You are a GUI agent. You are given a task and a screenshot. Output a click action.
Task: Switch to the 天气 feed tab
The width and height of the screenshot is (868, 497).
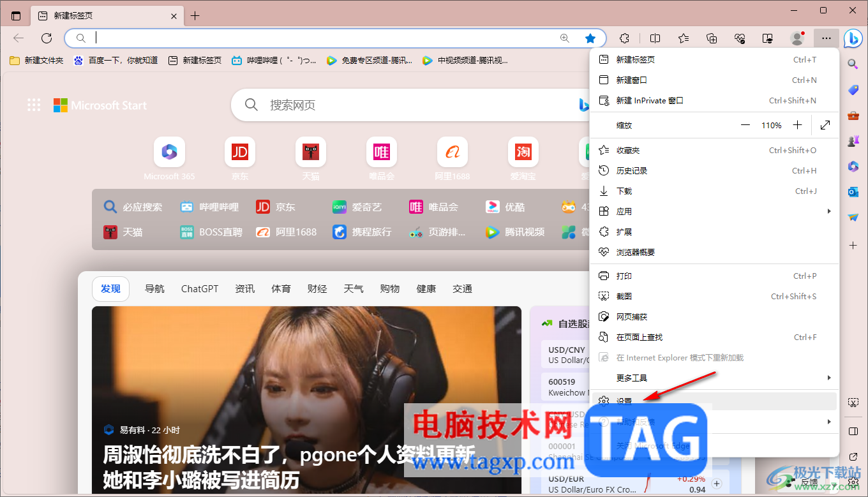[x=354, y=288]
